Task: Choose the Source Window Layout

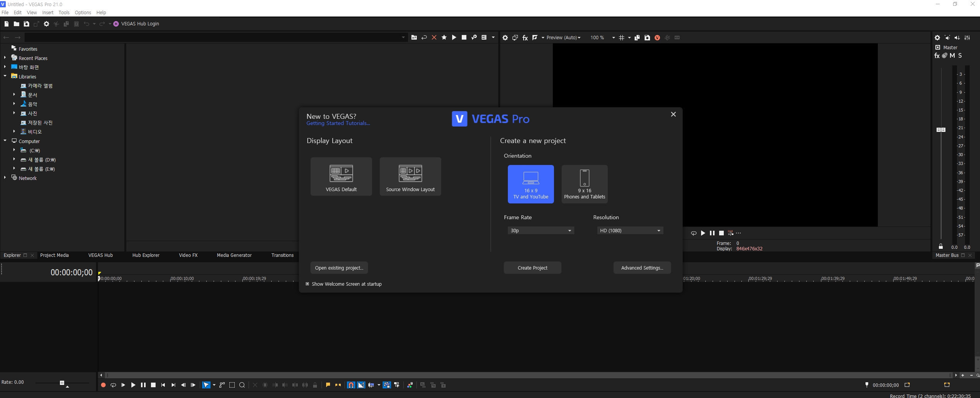Action: pos(410,177)
